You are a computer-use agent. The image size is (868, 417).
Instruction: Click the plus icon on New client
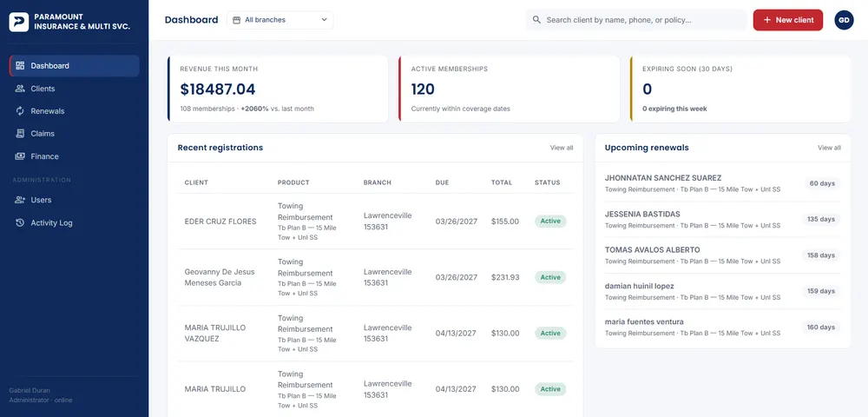click(766, 20)
